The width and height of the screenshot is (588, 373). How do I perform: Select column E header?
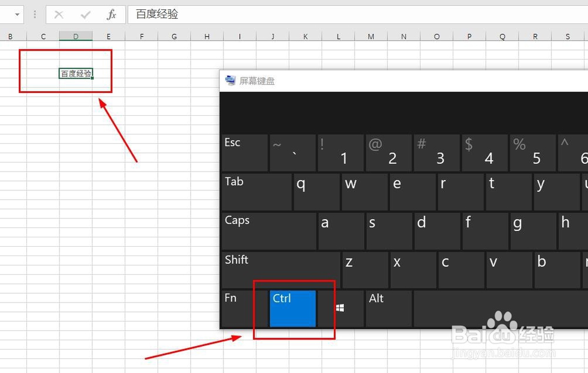108,36
